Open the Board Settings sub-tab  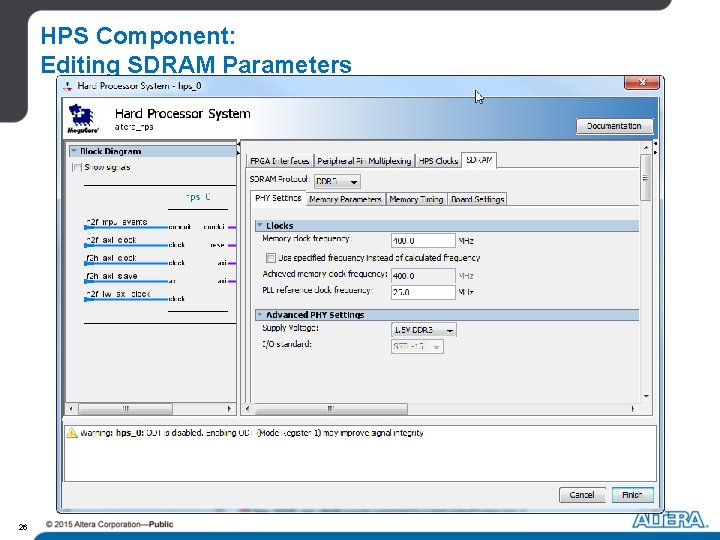pyautogui.click(x=478, y=199)
